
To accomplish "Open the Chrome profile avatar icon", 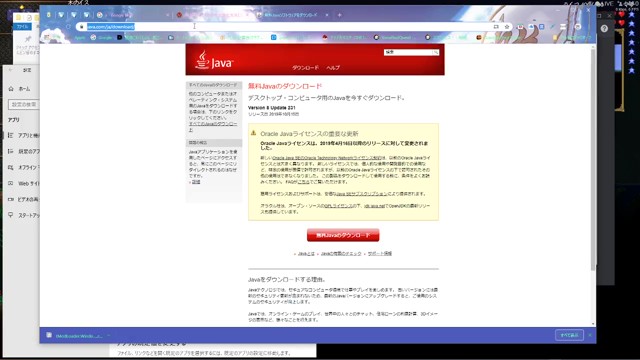I will [578, 27].
